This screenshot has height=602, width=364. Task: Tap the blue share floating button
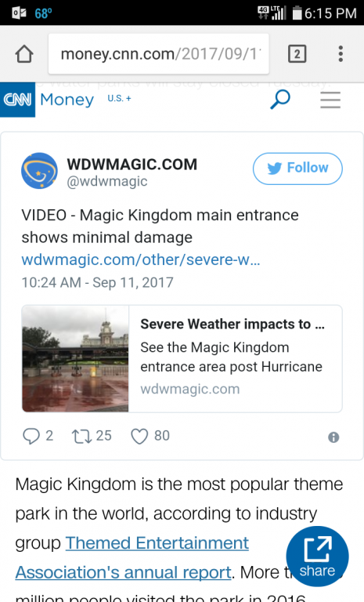[x=317, y=557]
